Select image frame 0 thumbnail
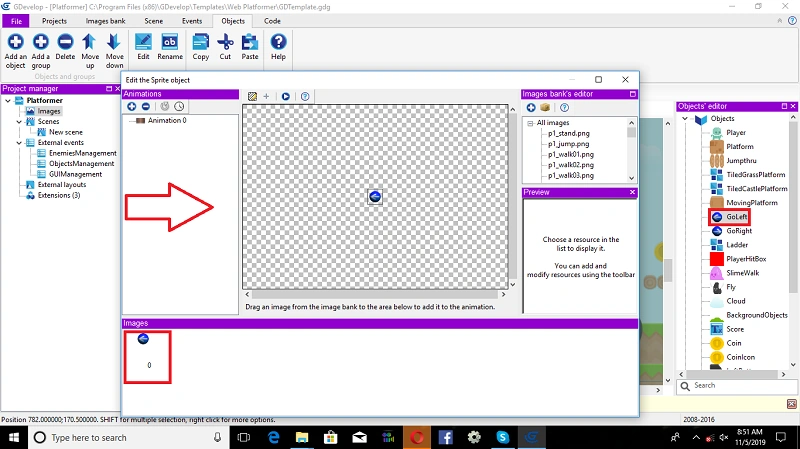 (147, 357)
